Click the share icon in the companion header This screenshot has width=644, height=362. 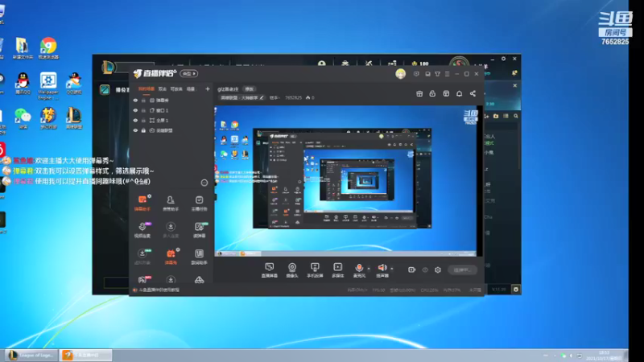click(x=473, y=93)
